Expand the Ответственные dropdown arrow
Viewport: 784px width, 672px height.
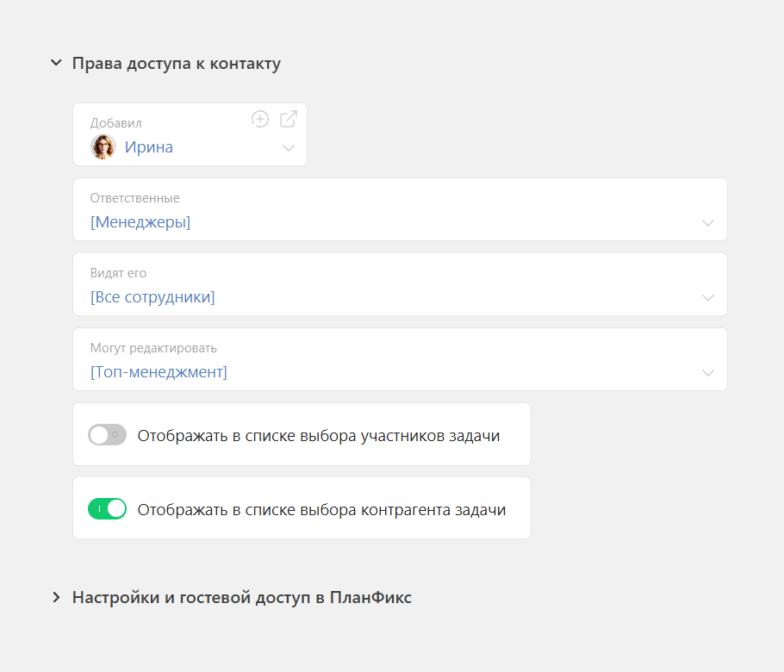tap(708, 223)
